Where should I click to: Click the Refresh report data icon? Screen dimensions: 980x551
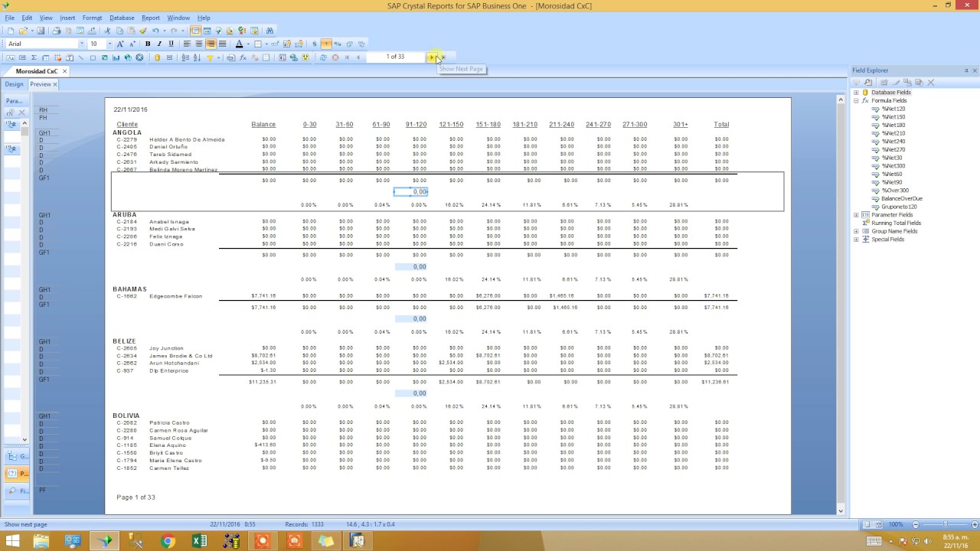(323, 57)
